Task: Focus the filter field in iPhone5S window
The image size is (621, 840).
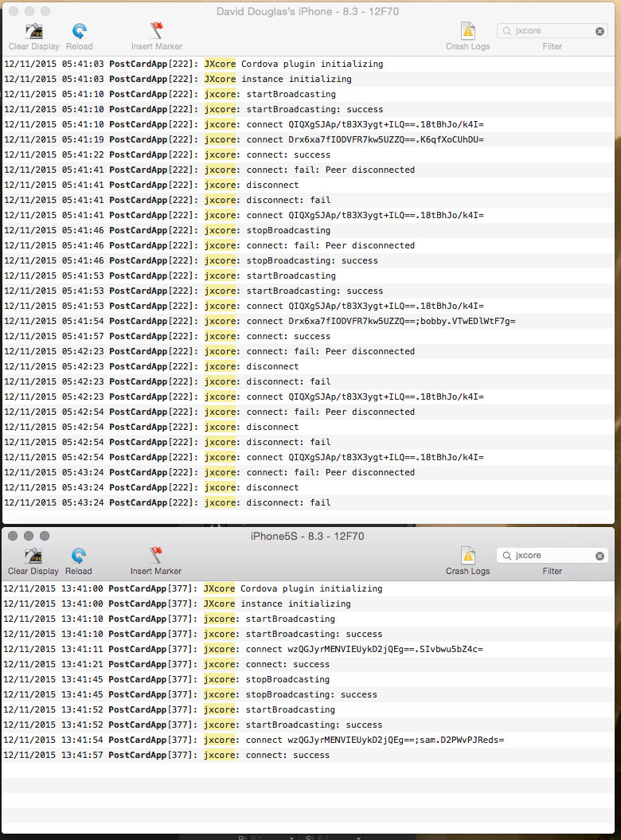Action: 552,556
